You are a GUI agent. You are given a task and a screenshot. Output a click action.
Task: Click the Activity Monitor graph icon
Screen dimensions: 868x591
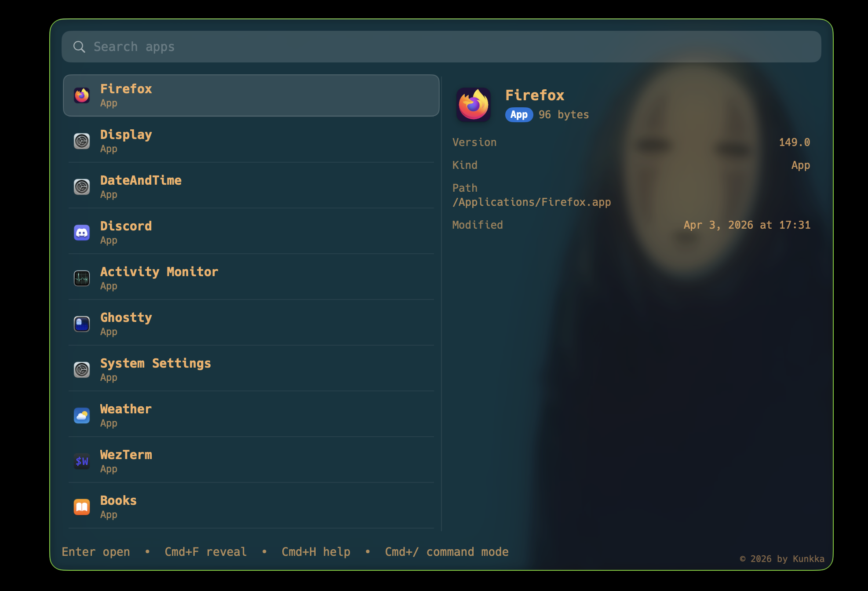[x=82, y=278]
